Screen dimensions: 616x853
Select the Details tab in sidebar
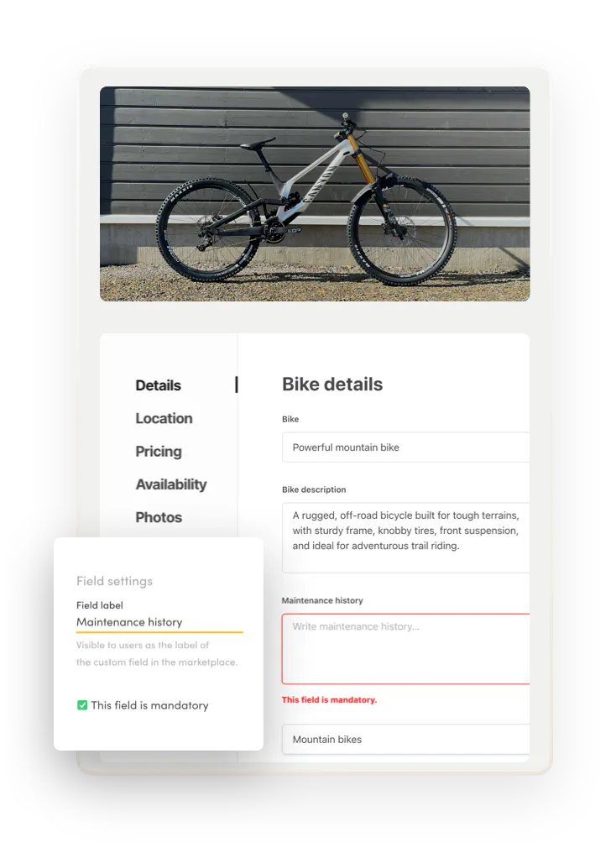[158, 385]
